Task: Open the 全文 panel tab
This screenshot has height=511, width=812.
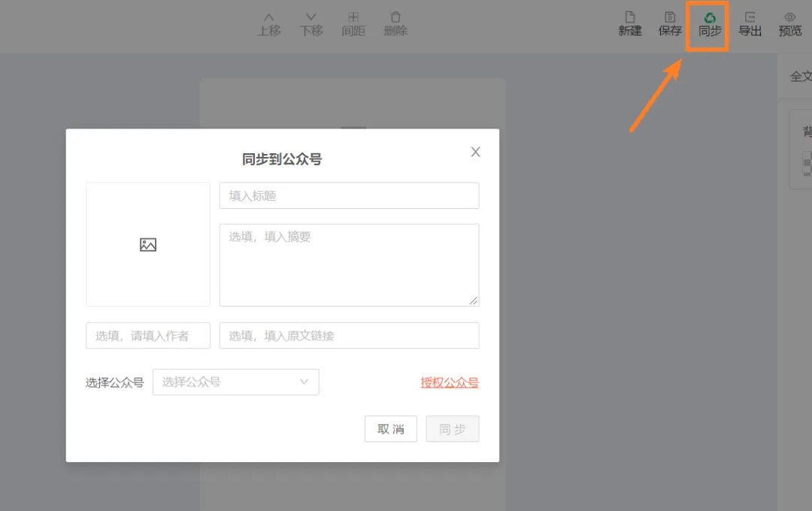Action: [x=801, y=77]
